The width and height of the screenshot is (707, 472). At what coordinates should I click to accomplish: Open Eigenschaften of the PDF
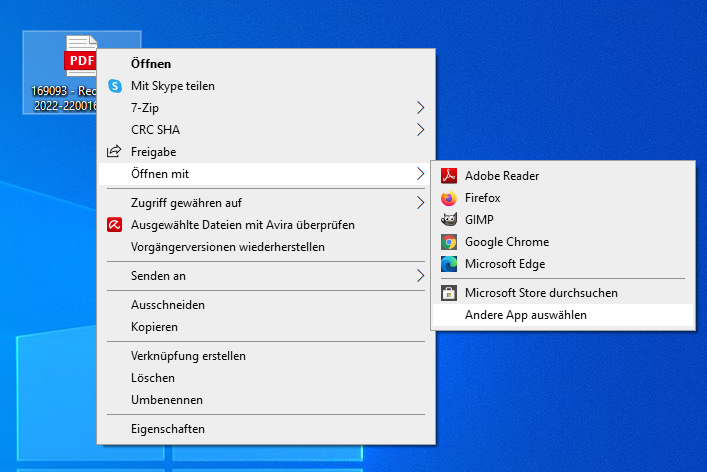pos(266,429)
